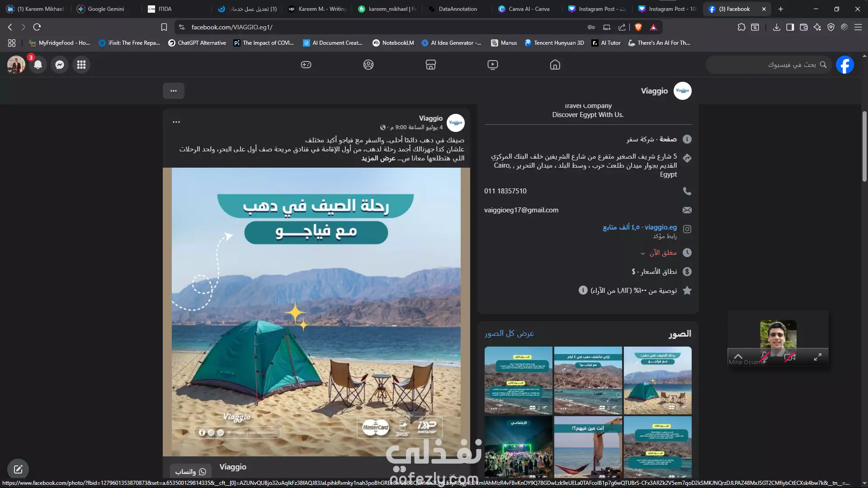868x488 pixels.
Task: Open viaggio.eg Instagram link
Action: coord(660,227)
